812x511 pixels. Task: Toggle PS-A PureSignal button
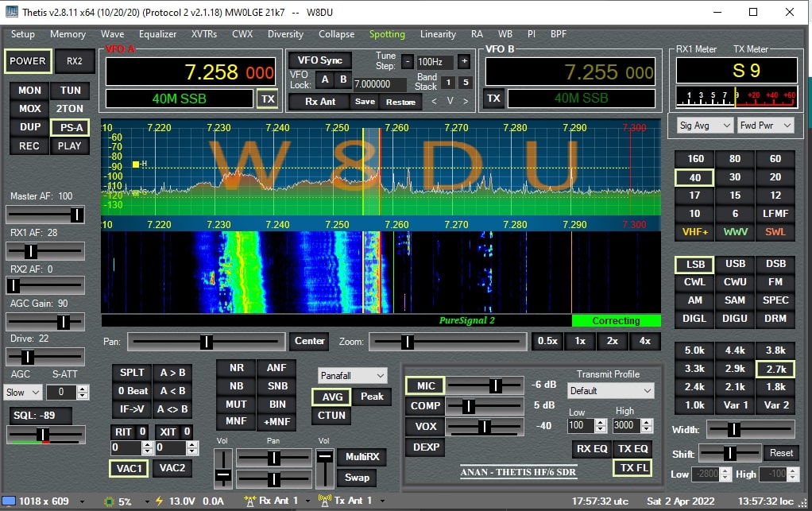[71, 127]
